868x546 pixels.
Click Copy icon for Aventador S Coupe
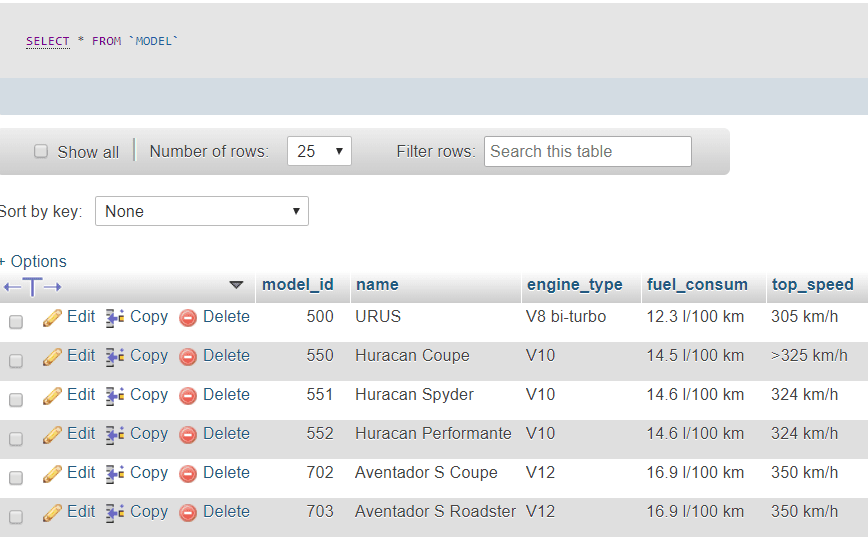click(115, 474)
